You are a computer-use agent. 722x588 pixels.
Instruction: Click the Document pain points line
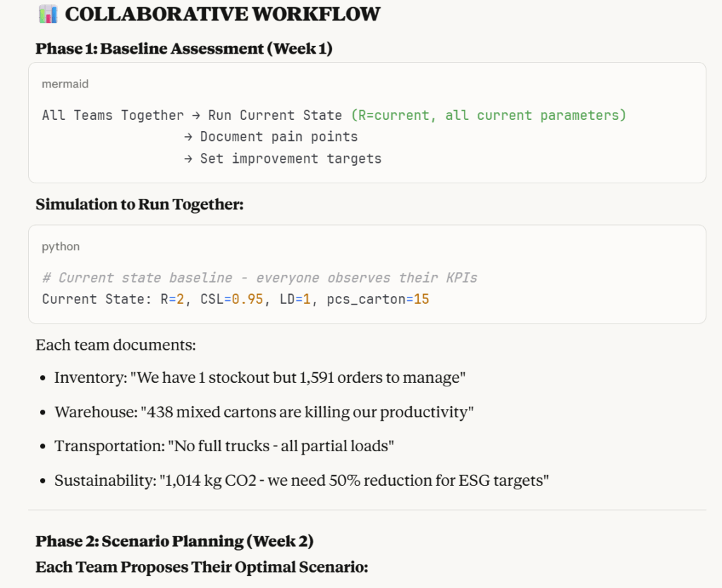point(279,137)
